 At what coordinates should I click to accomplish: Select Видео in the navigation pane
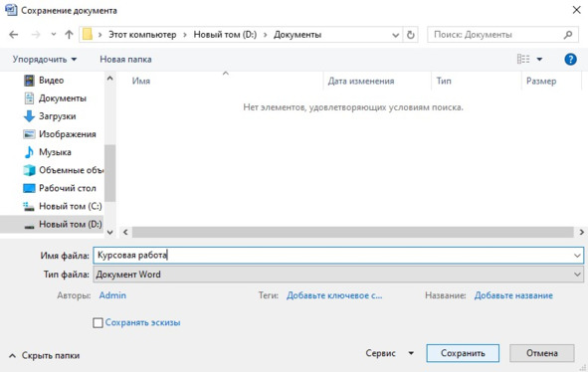point(52,81)
